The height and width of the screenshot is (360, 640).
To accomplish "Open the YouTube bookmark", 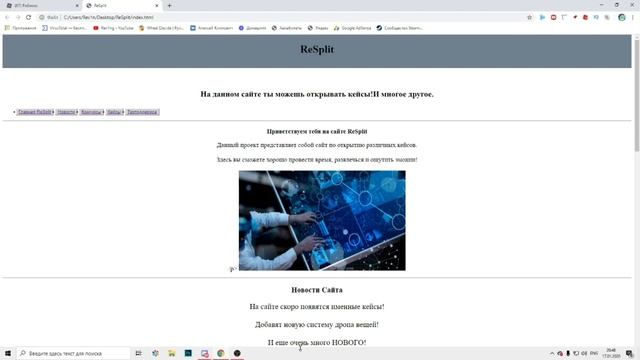I will pyautogui.click(x=113, y=28).
